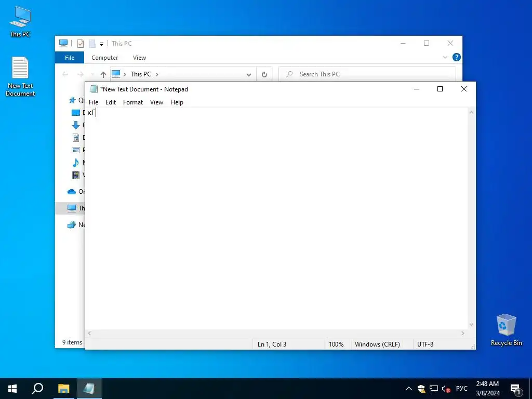Open the Notepad View menu
The image size is (532, 399).
pyautogui.click(x=156, y=102)
